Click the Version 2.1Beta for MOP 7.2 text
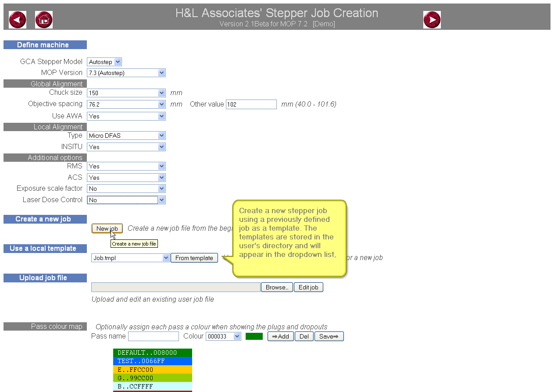 click(x=264, y=24)
